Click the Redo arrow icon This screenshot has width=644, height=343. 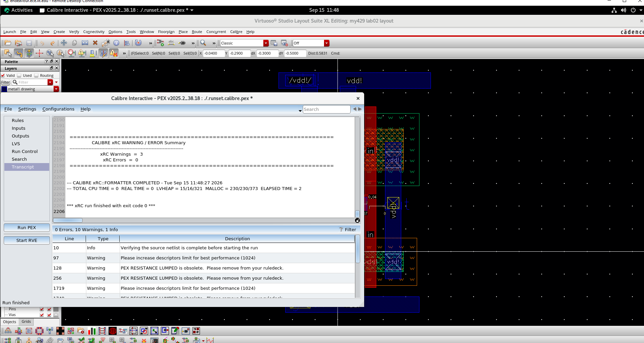click(x=52, y=43)
